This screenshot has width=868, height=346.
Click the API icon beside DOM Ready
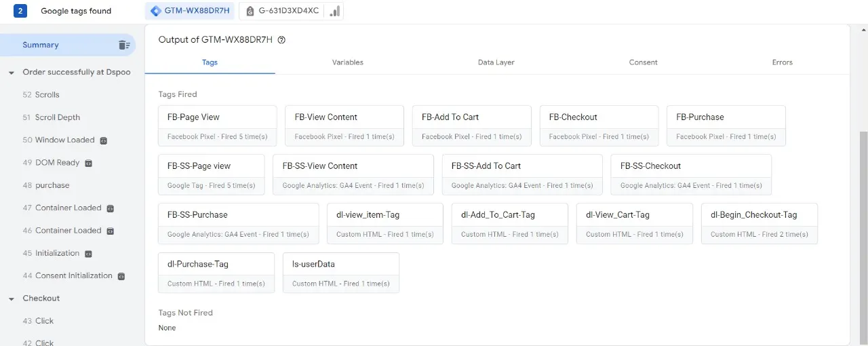[88, 163]
